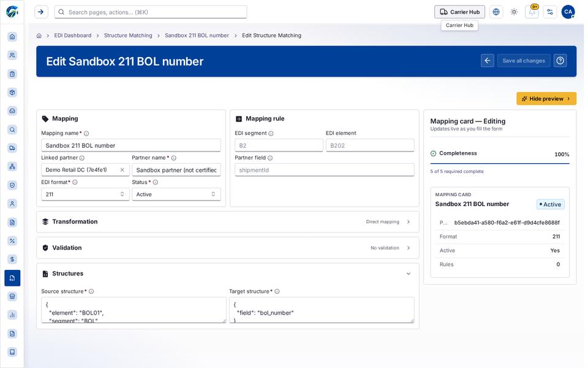Open the CA user avatar menu
The image size is (588, 368).
click(568, 12)
